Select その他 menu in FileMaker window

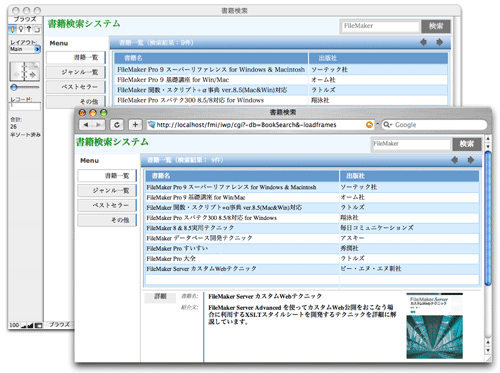(76, 101)
